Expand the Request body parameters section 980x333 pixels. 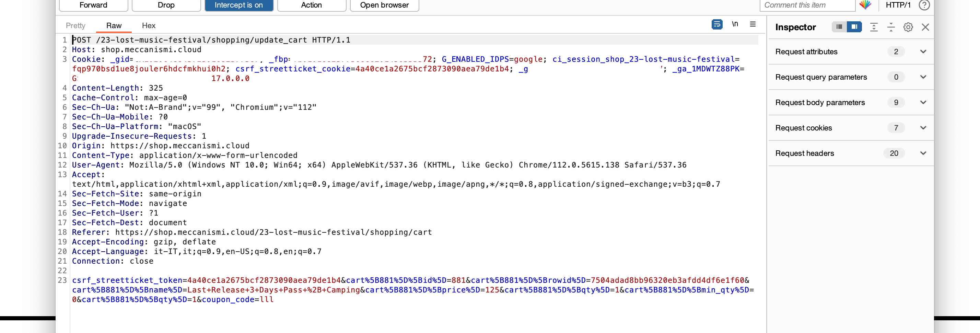[923, 102]
